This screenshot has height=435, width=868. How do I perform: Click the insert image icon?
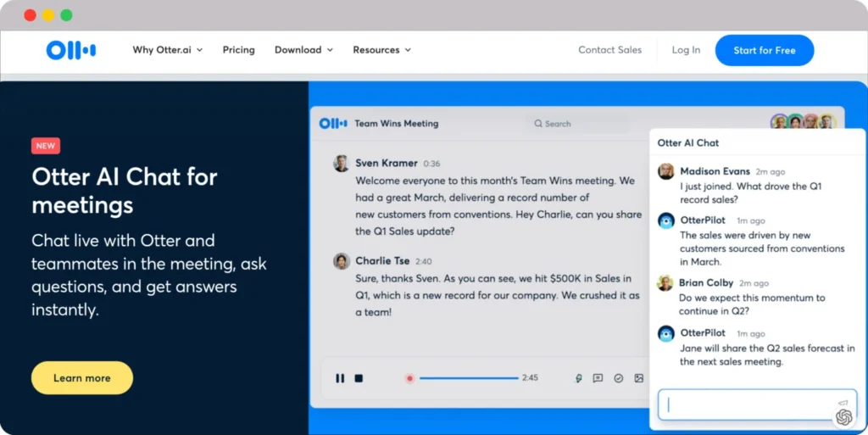click(638, 378)
